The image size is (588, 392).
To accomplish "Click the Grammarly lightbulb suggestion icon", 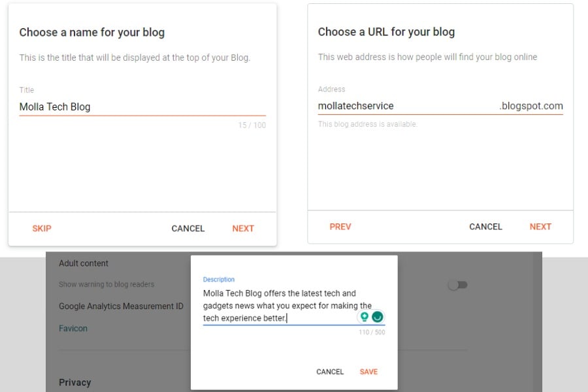I will [x=364, y=317].
